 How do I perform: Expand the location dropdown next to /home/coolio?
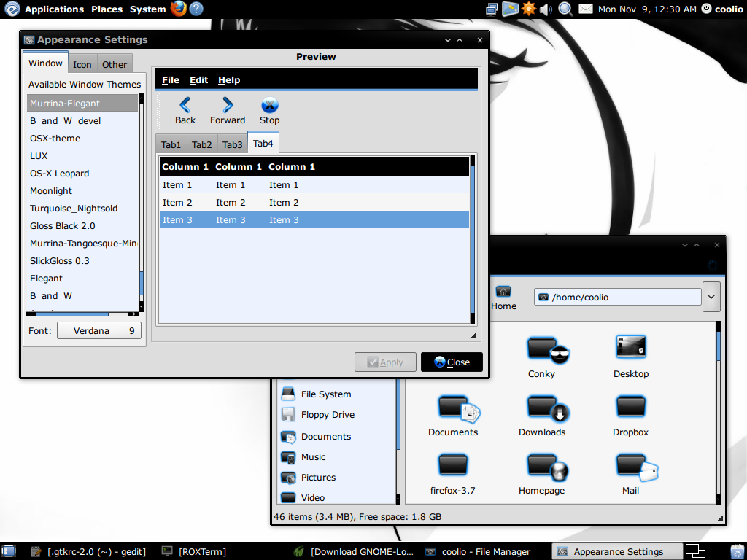[x=711, y=297]
